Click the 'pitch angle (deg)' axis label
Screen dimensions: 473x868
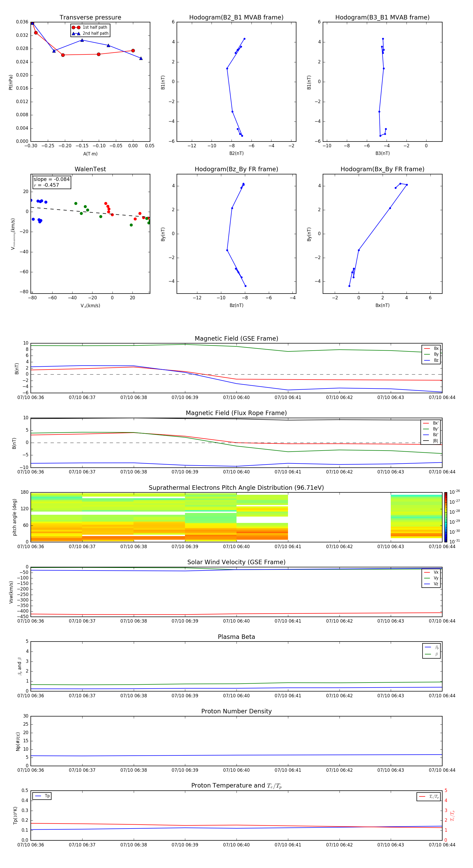click(14, 517)
